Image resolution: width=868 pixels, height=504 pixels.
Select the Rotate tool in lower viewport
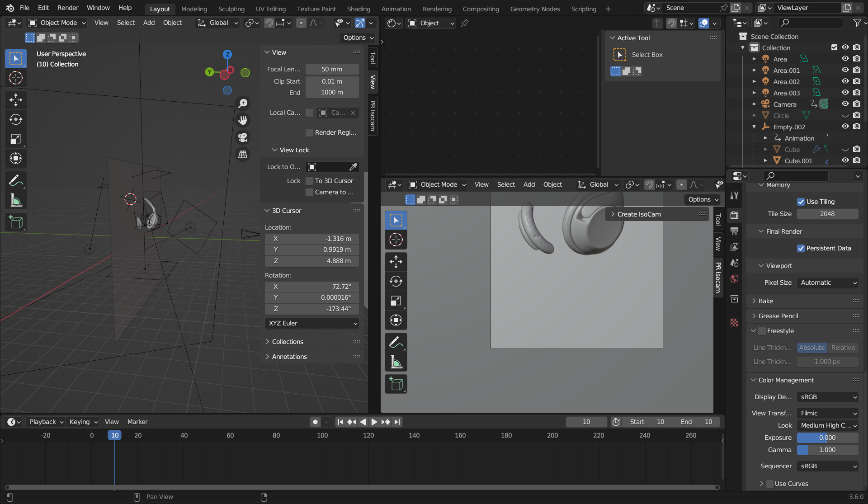tap(396, 281)
